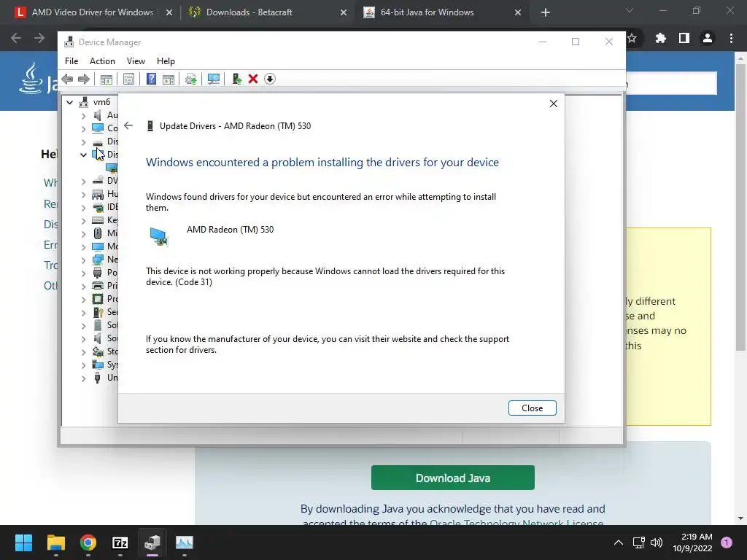Switch to the Downloads - Betacraft tab
This screenshot has height=560, width=747.
tap(249, 12)
